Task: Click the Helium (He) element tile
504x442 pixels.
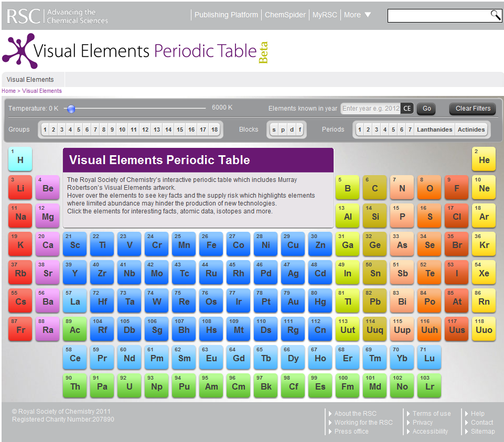Action: (x=484, y=159)
